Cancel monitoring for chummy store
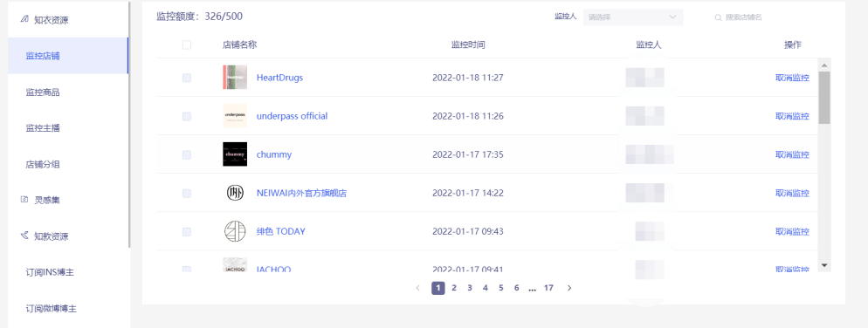The width and height of the screenshot is (868, 328). [792, 154]
